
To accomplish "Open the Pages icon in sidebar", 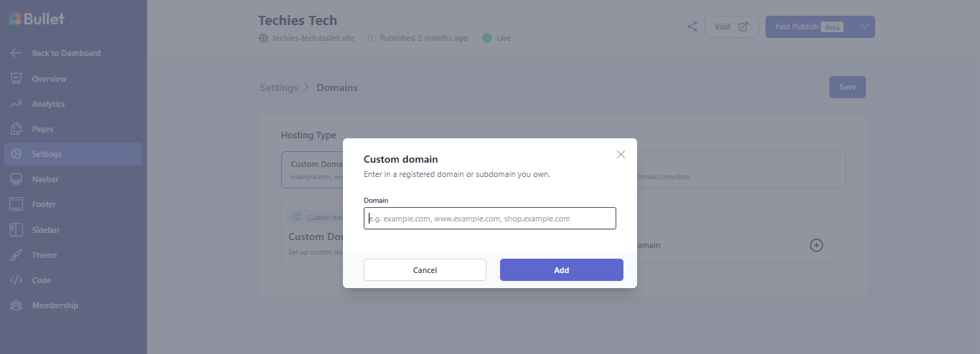I will click(x=16, y=129).
